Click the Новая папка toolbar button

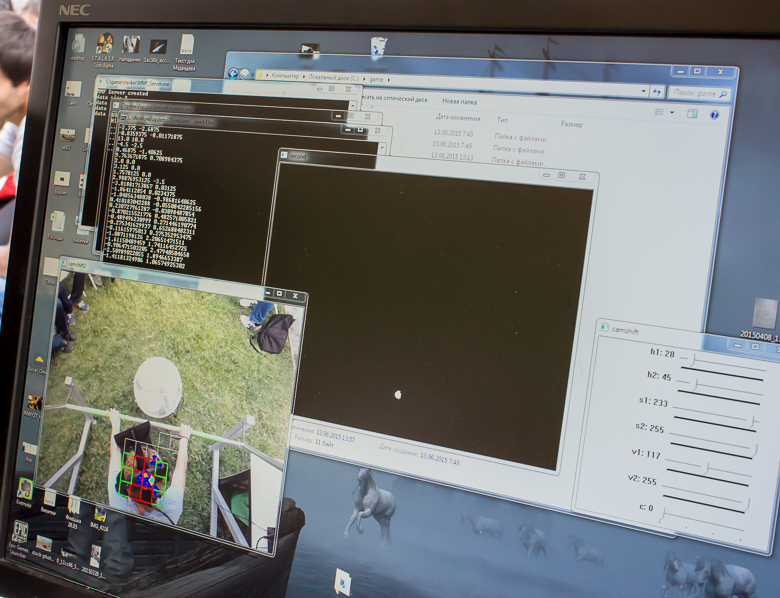pyautogui.click(x=459, y=101)
